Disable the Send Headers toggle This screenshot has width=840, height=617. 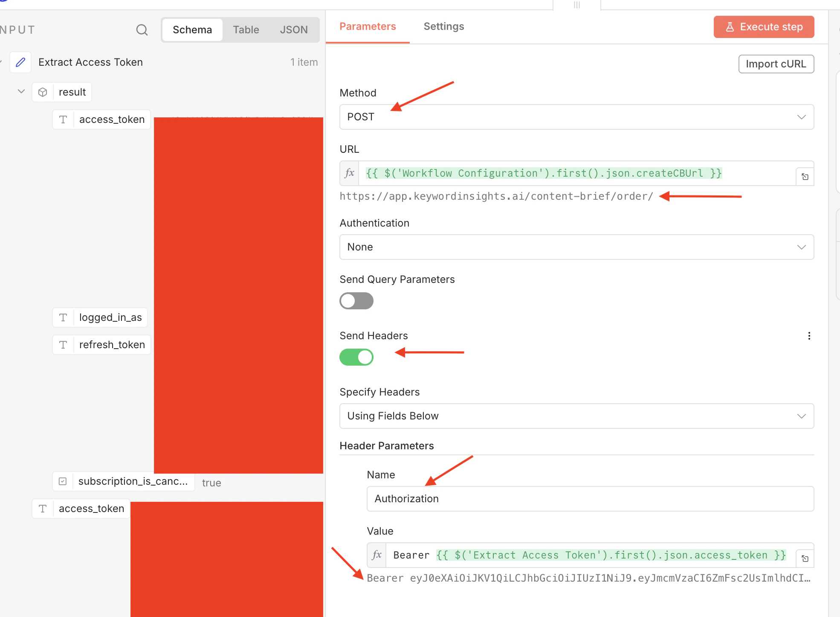pyautogui.click(x=356, y=357)
